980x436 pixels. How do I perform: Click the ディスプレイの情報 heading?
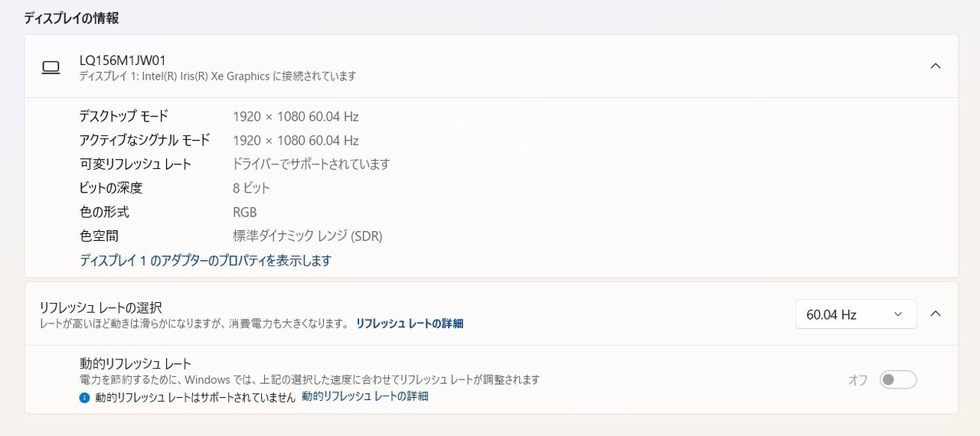click(71, 18)
